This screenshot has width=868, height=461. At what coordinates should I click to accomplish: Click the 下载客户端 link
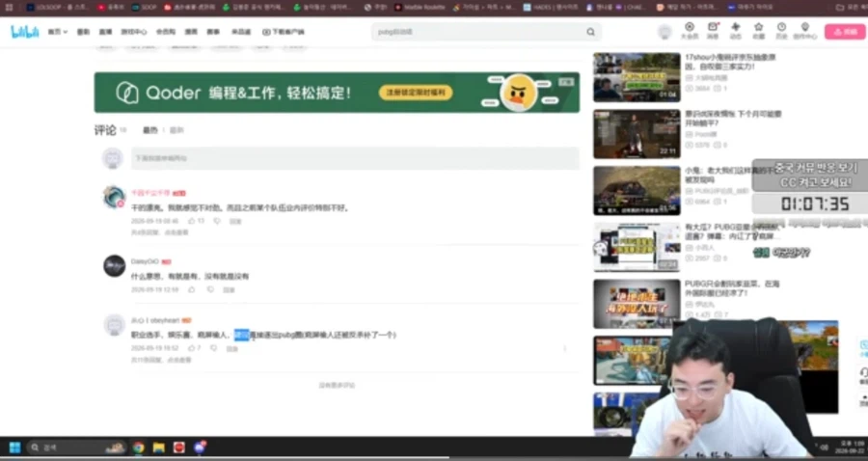(284, 32)
